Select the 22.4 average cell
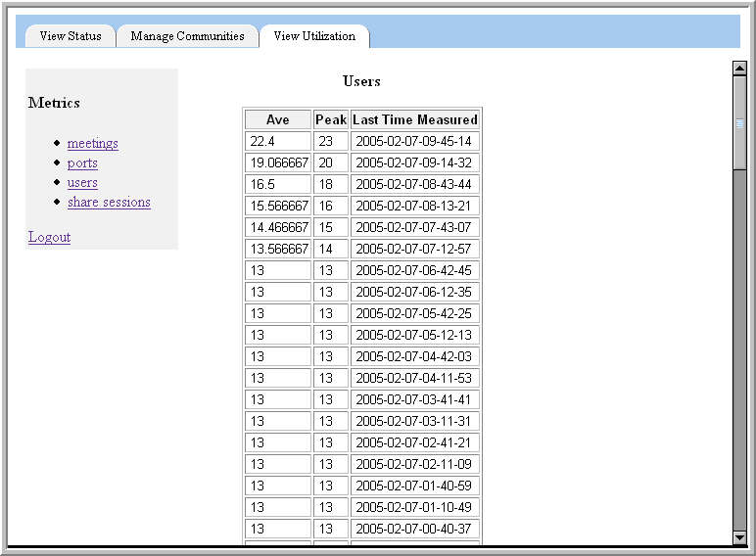 tap(278, 141)
